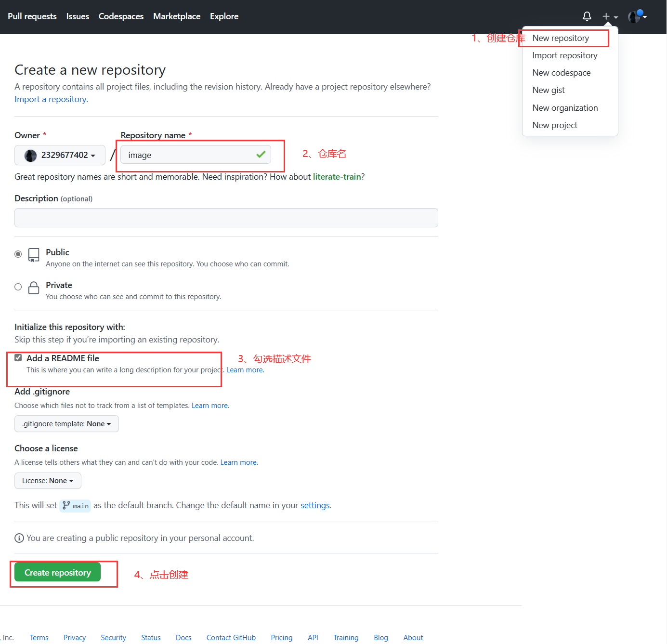Open the user avatar menu
Image resolution: width=667 pixels, height=644 pixels.
point(638,16)
